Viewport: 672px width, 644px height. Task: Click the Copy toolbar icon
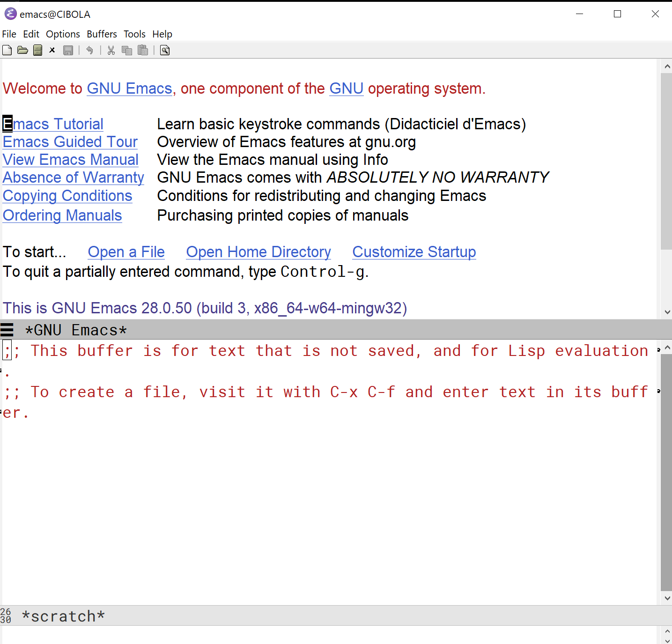coord(127,50)
